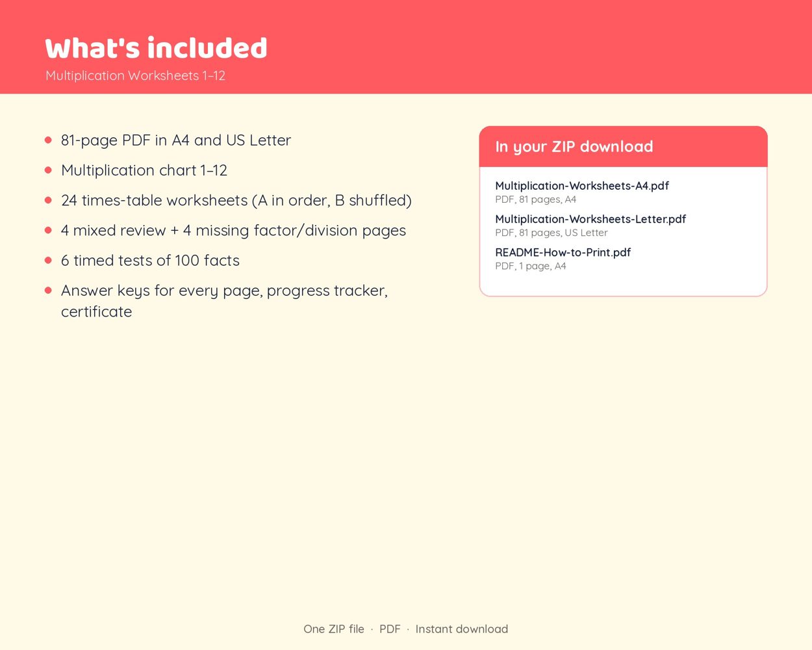The width and height of the screenshot is (812, 650).
Task: Select the 6 timed tests of 100 facts line
Action: pyautogui.click(x=150, y=261)
